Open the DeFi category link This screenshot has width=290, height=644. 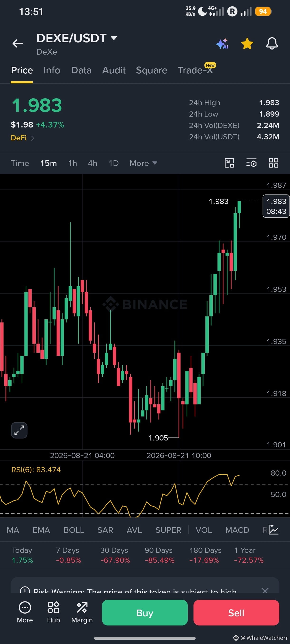click(x=22, y=138)
